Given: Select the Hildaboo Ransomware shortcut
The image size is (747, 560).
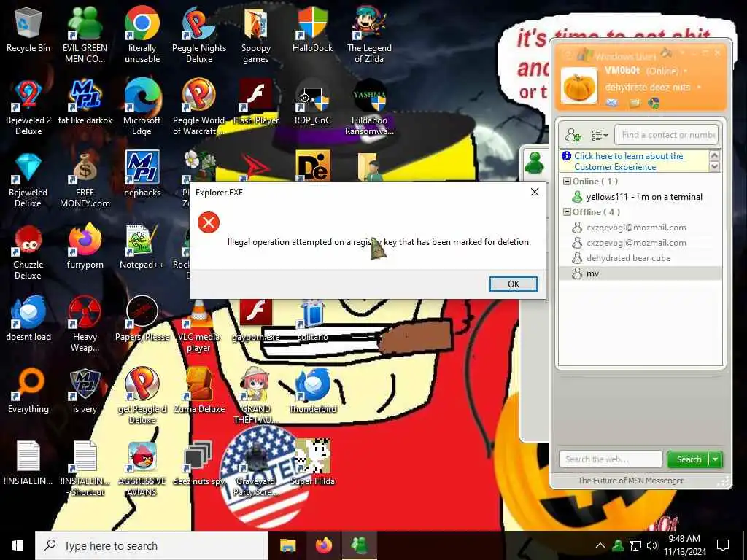Looking at the screenshot, I should [x=369, y=108].
